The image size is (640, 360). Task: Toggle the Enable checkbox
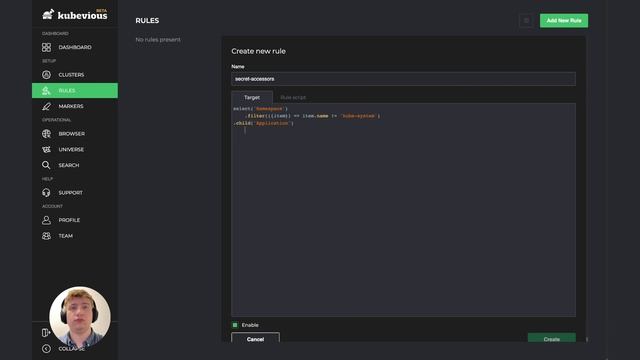point(235,325)
